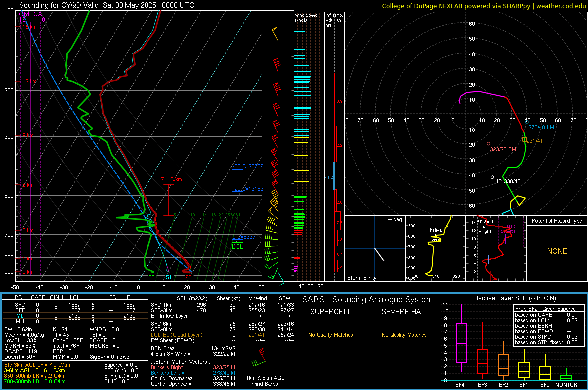Screen dimensions: 588x390
Task: Click the 'based on STPC:' probability row
Action: (546, 337)
